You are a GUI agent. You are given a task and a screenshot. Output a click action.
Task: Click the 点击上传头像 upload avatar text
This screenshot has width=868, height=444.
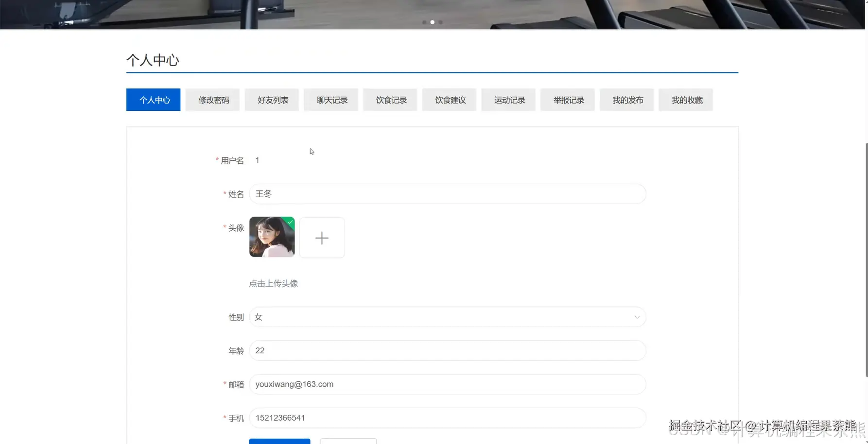(273, 284)
